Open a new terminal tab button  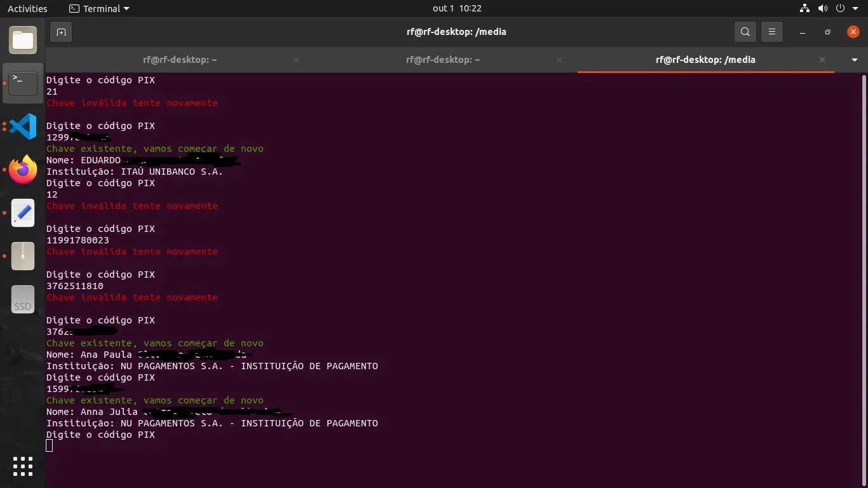(61, 32)
